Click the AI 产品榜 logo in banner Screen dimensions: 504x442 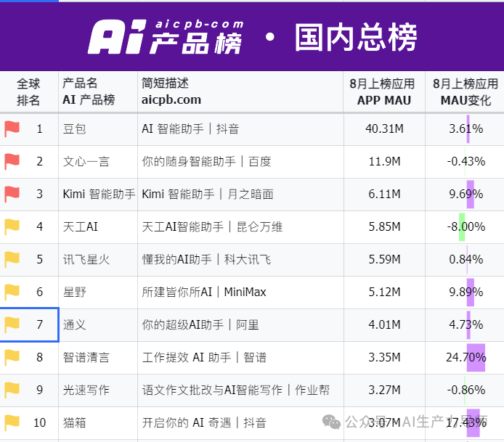coord(166,37)
